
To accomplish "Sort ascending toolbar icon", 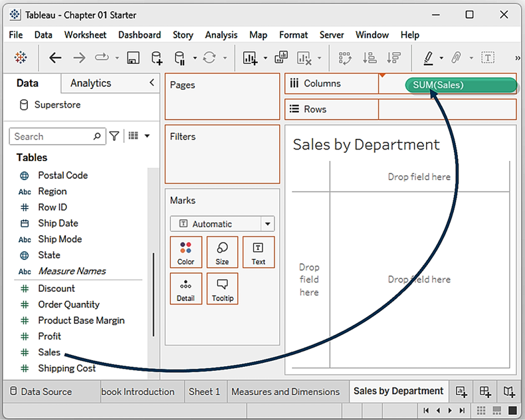I will click(370, 58).
